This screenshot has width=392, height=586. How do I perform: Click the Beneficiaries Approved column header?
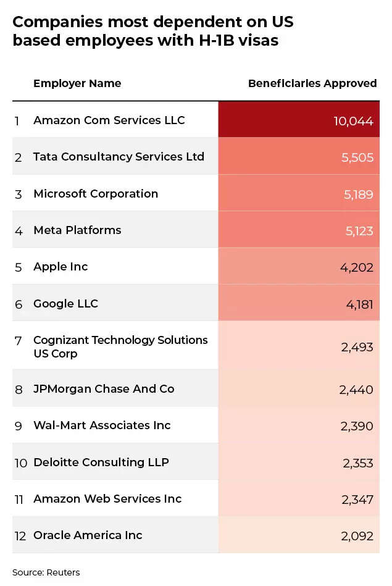(x=312, y=83)
